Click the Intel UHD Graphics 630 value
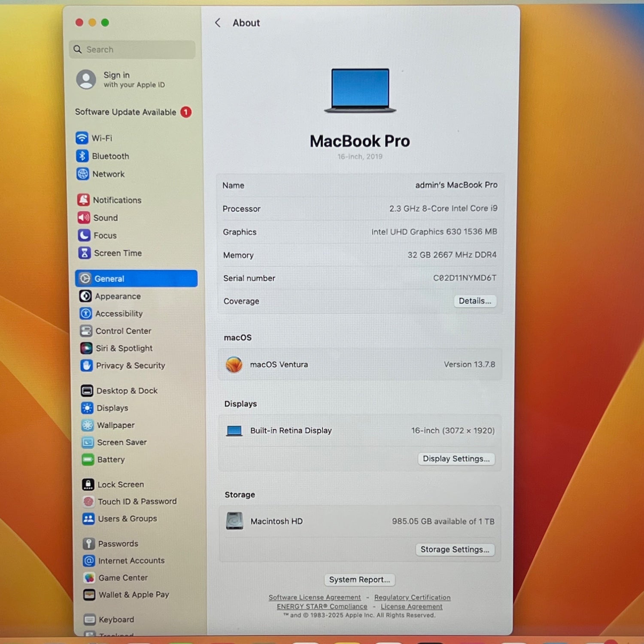This screenshot has height=644, width=644. 434,231
